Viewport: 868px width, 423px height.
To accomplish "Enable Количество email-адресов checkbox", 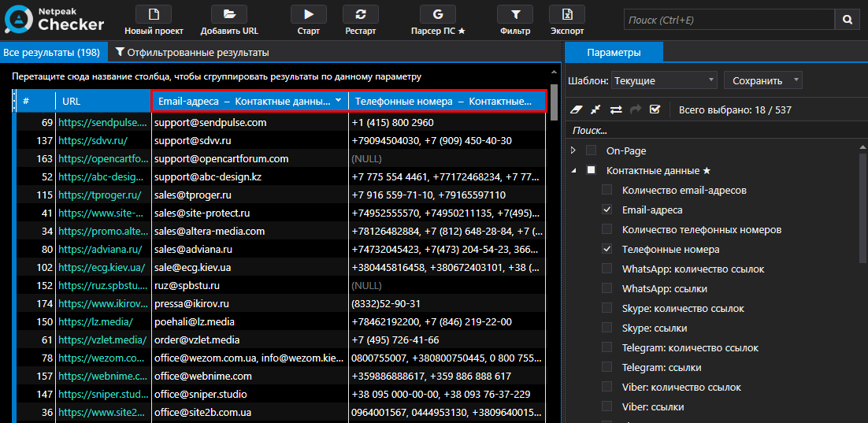I will coord(607,190).
